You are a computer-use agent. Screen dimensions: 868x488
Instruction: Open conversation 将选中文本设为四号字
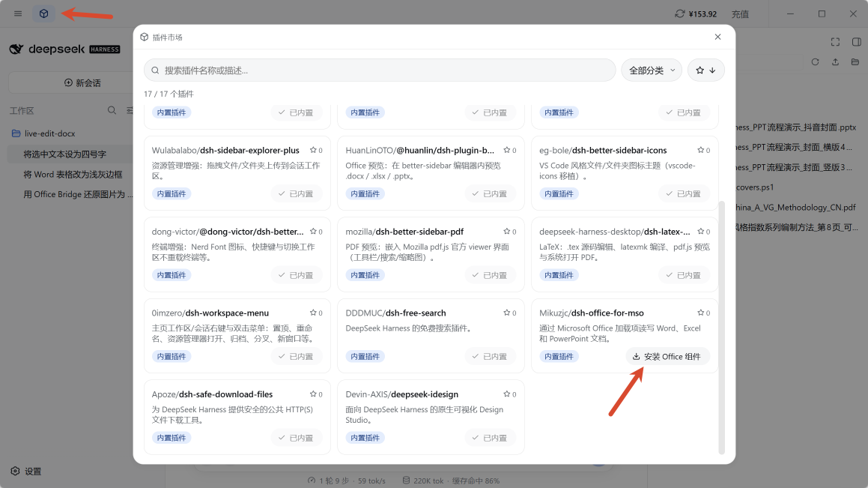click(64, 154)
